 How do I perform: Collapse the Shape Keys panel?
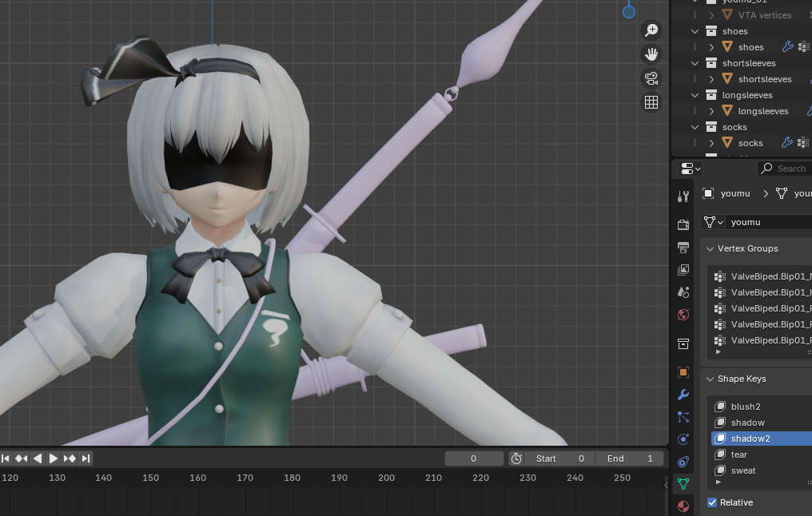tap(710, 379)
